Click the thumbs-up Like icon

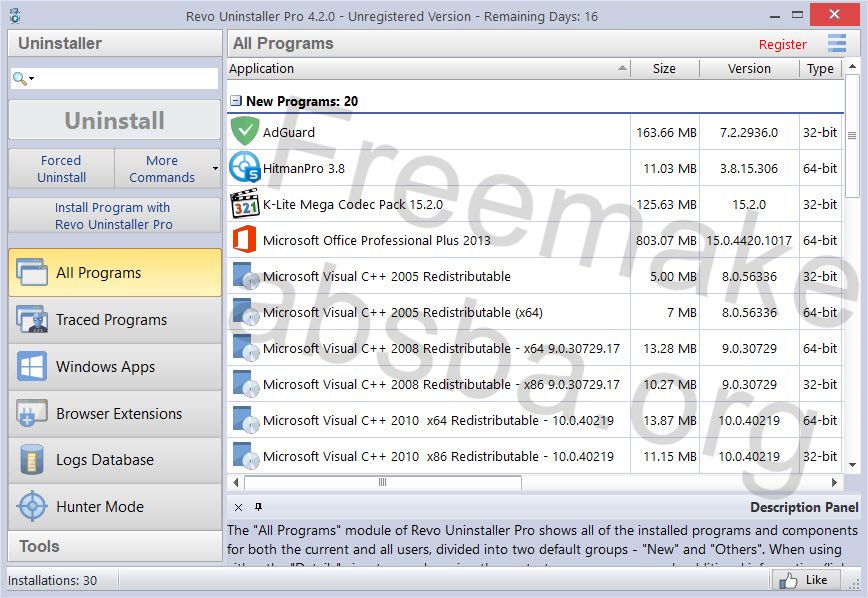pos(788,580)
